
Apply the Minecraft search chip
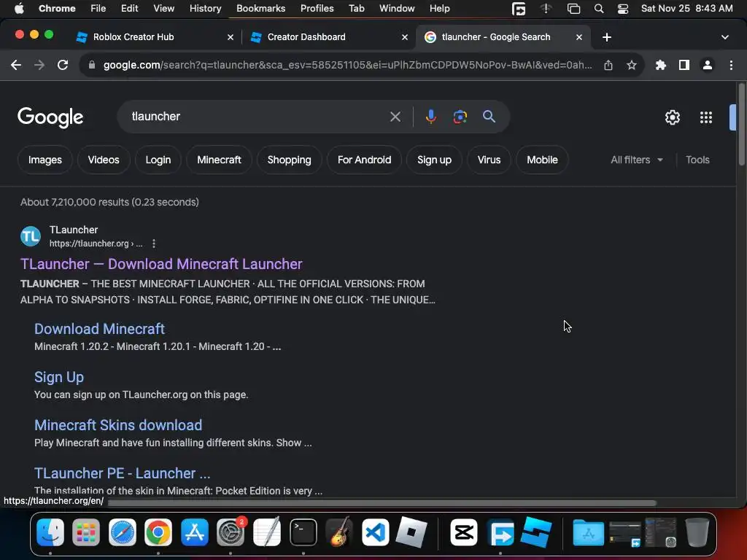pyautogui.click(x=219, y=160)
